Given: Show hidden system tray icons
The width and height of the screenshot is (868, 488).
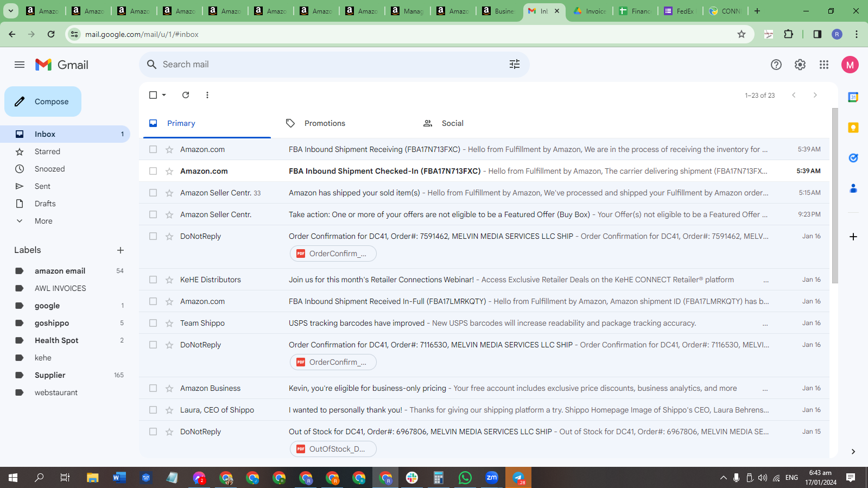Looking at the screenshot, I should [x=723, y=478].
